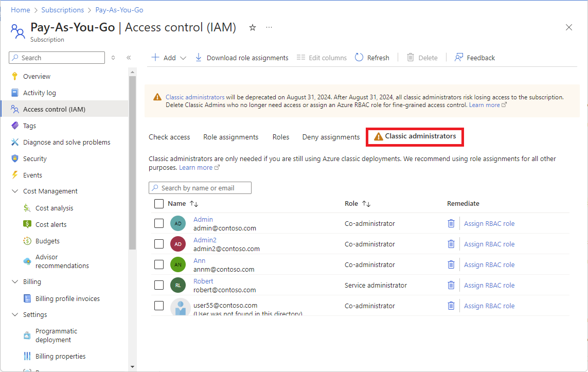This screenshot has height=372, width=588.
Task: Click the trash icon in Ann's row
Action: pos(451,265)
